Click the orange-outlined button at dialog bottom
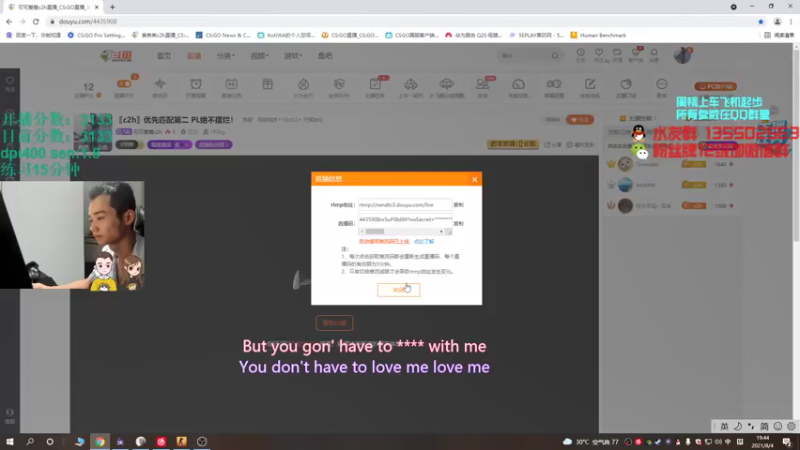Image resolution: width=800 pixels, height=450 pixels. point(398,290)
